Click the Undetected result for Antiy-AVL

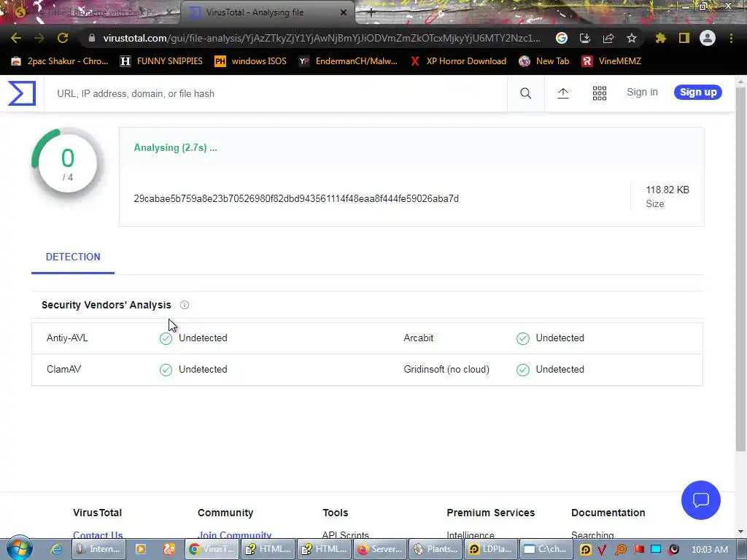click(x=203, y=338)
